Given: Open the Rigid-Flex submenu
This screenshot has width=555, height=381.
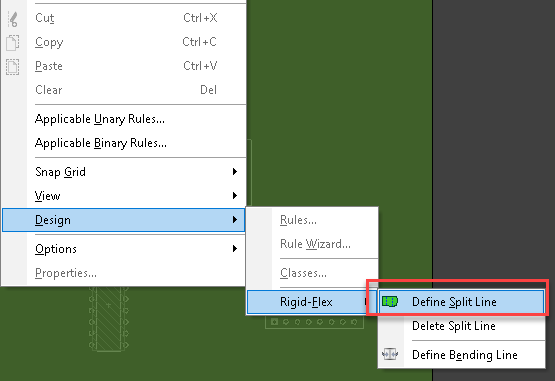Looking at the screenshot, I should 312,302.
